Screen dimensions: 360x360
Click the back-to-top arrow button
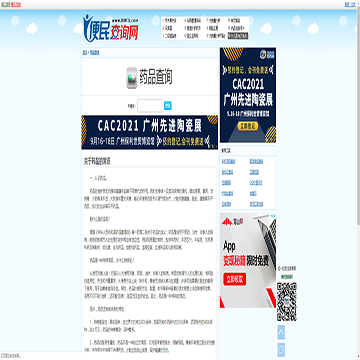281,332
